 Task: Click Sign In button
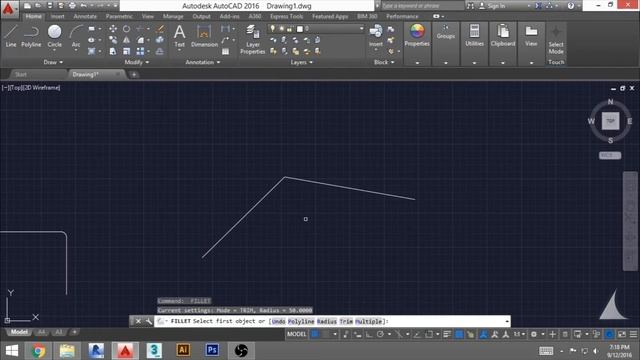(493, 6)
